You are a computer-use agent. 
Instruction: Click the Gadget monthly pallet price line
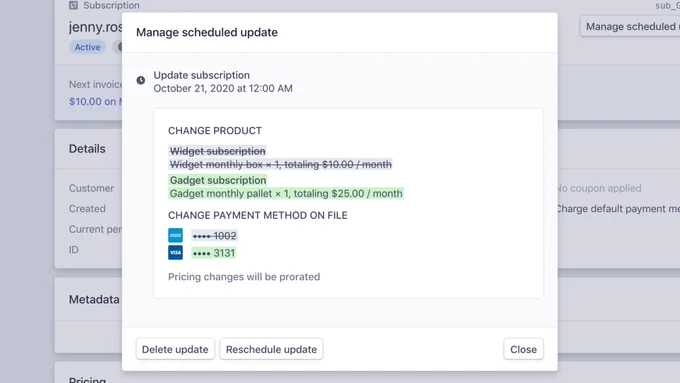(x=286, y=193)
